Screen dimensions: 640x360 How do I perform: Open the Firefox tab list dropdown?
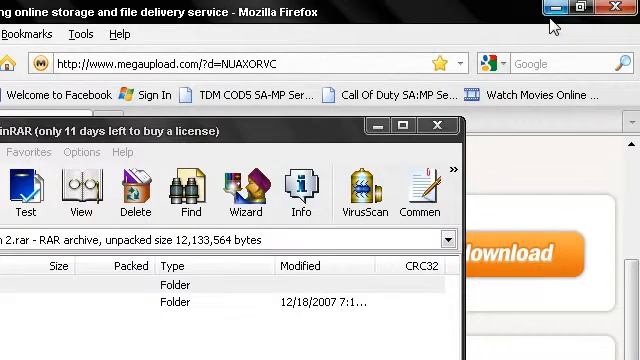click(632, 122)
